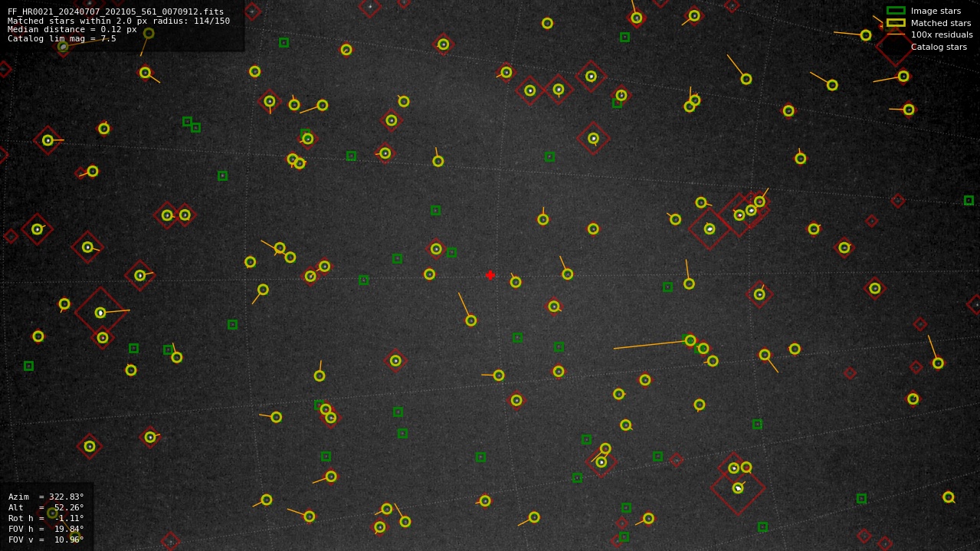Click the 'Azim = 322.83°' readout
This screenshot has height=551, width=980.
pyautogui.click(x=46, y=497)
